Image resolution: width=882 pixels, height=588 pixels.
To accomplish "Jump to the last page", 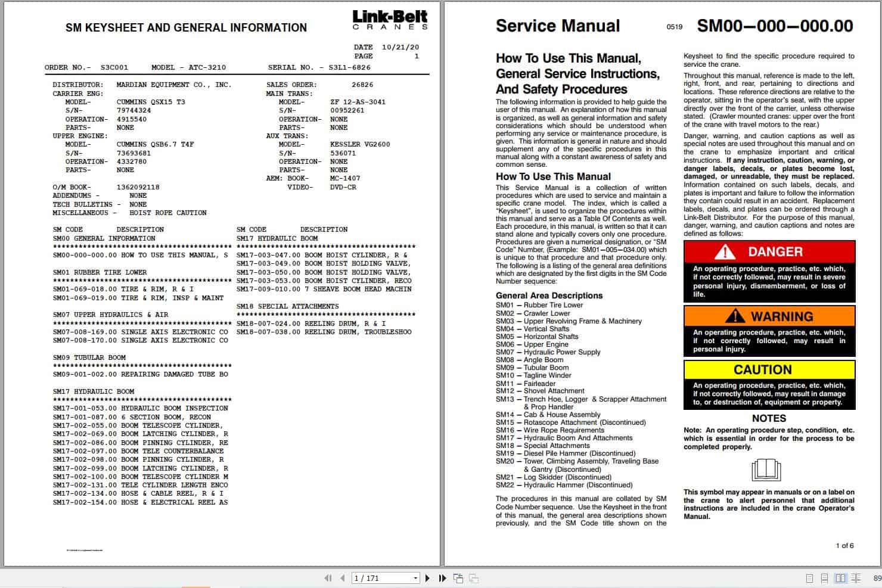I will (x=441, y=578).
